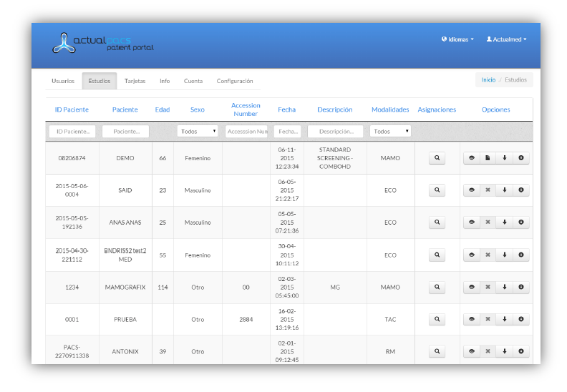Select the STANDARD SCREENING - COMBOHD description
This screenshot has width=567, height=392.
point(335,158)
